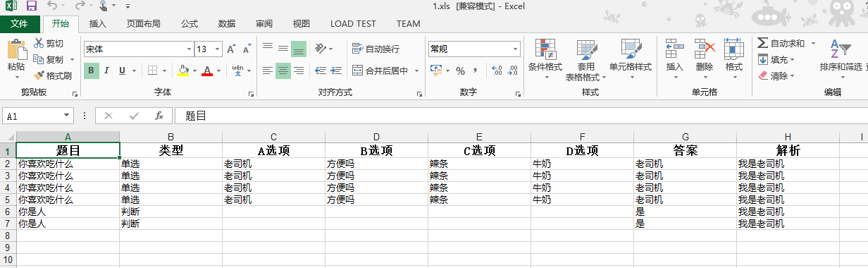Align text to bottom

click(x=299, y=49)
